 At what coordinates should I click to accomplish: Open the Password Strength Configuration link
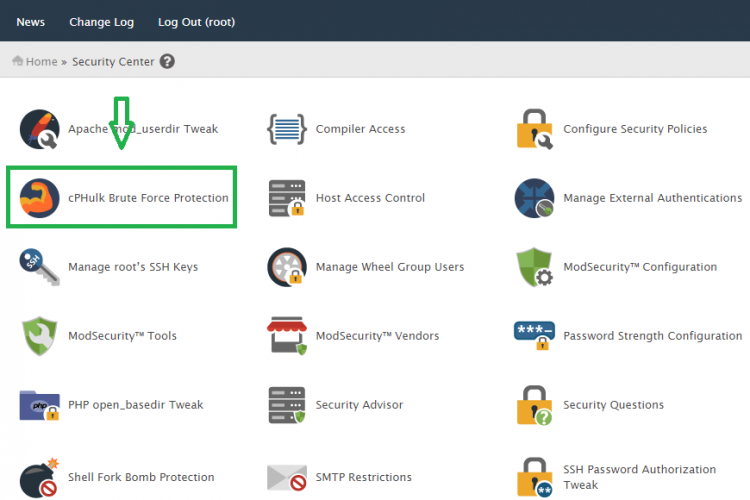pos(653,336)
